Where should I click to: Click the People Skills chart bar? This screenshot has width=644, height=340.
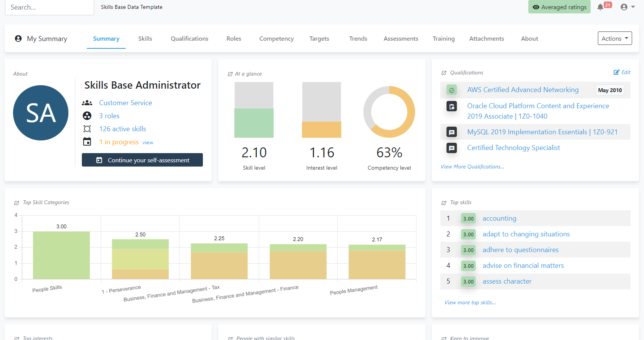pos(61,255)
